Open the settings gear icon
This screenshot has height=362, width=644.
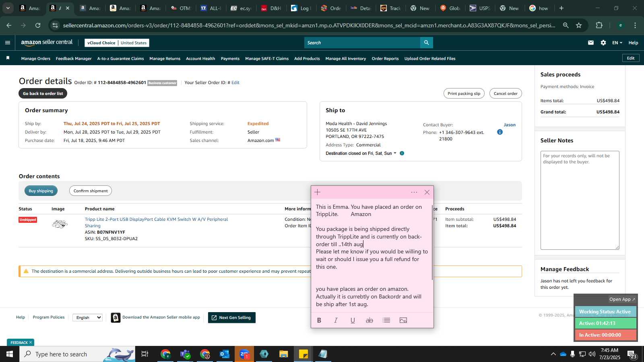[x=603, y=43]
